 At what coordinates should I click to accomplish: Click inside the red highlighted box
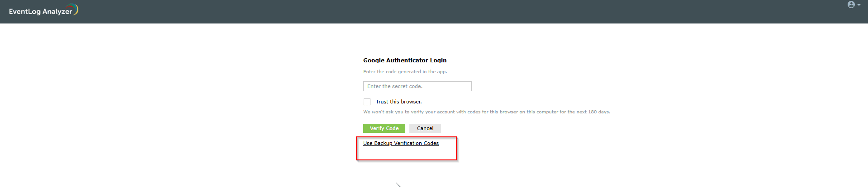pos(406,154)
